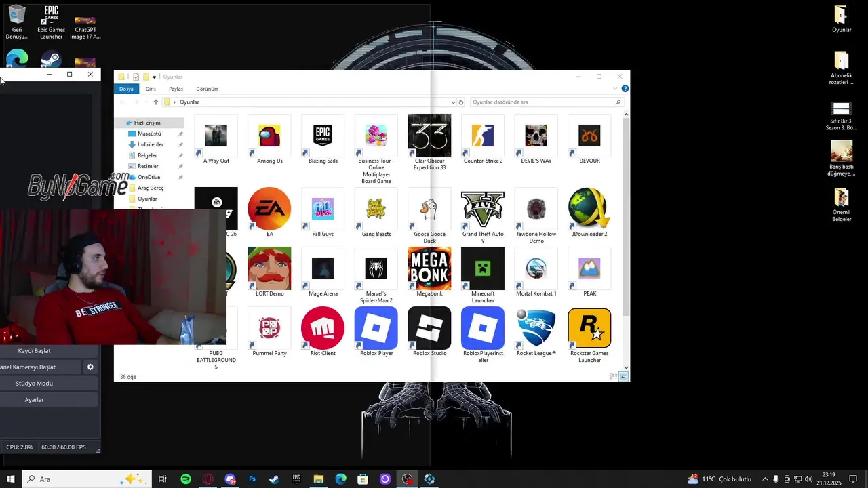Open virtual camera settings gear in OBS
This screenshot has width=868, height=488.
(x=90, y=367)
